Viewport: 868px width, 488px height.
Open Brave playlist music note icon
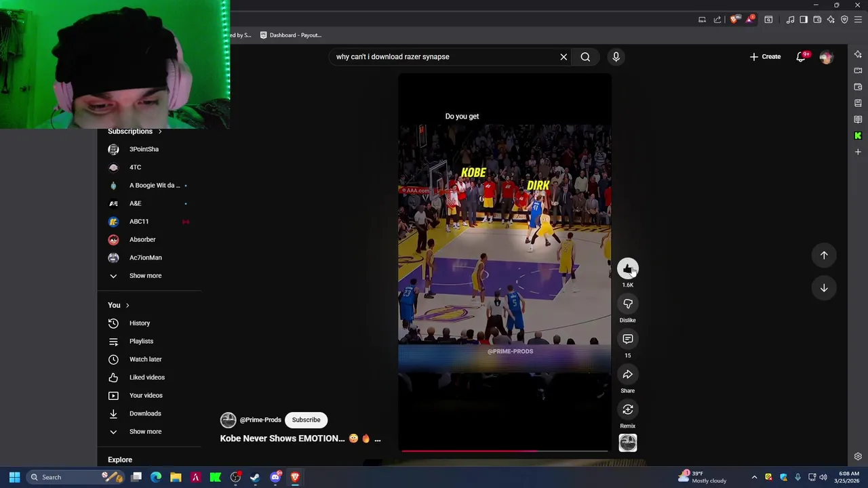(x=790, y=20)
